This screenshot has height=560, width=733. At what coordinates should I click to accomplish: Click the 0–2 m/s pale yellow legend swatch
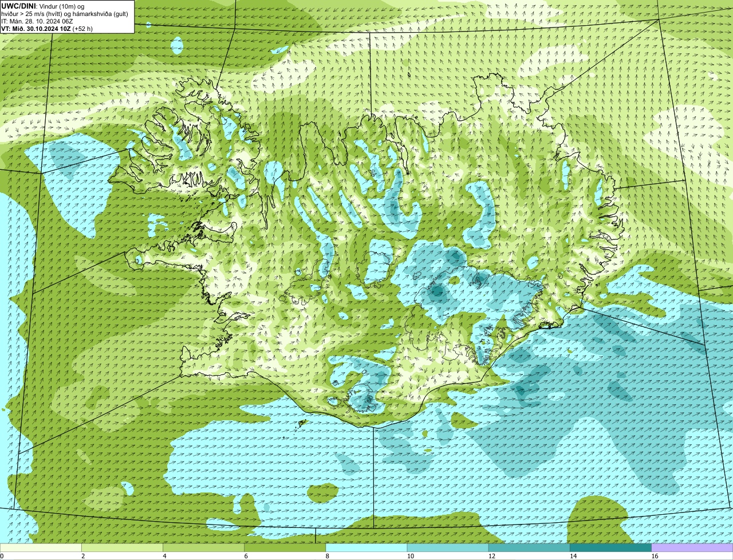point(41,547)
